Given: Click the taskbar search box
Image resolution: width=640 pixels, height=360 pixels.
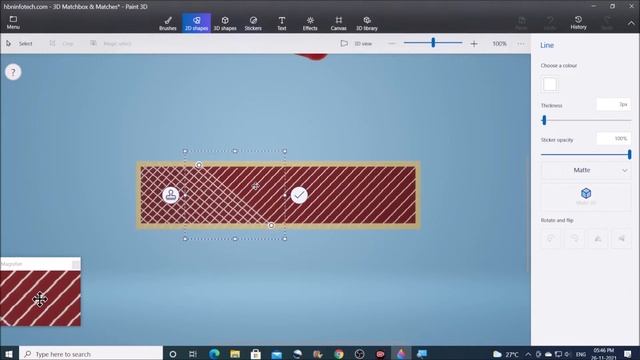Looking at the screenshot, I should [x=91, y=354].
